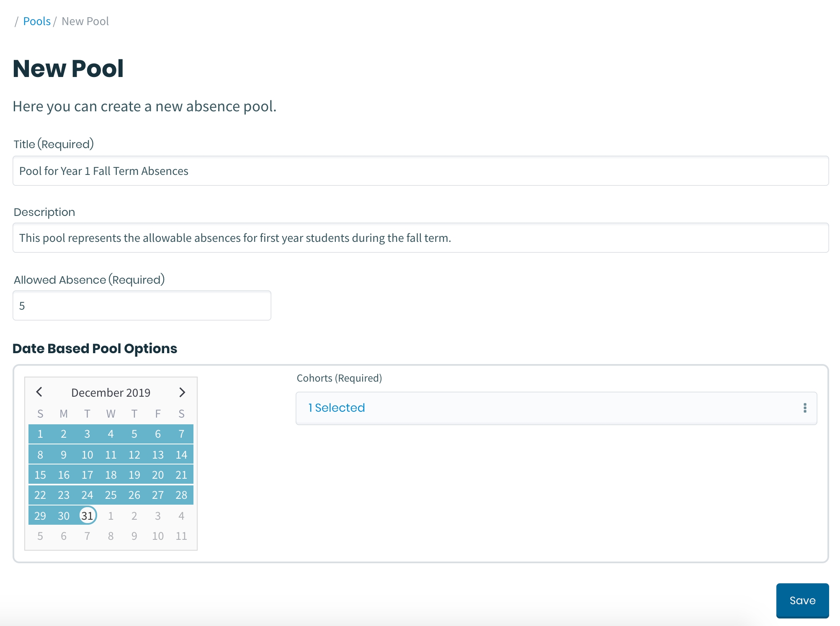Select December 9 on the calendar
Screen dimensions: 840x626
[64, 455]
